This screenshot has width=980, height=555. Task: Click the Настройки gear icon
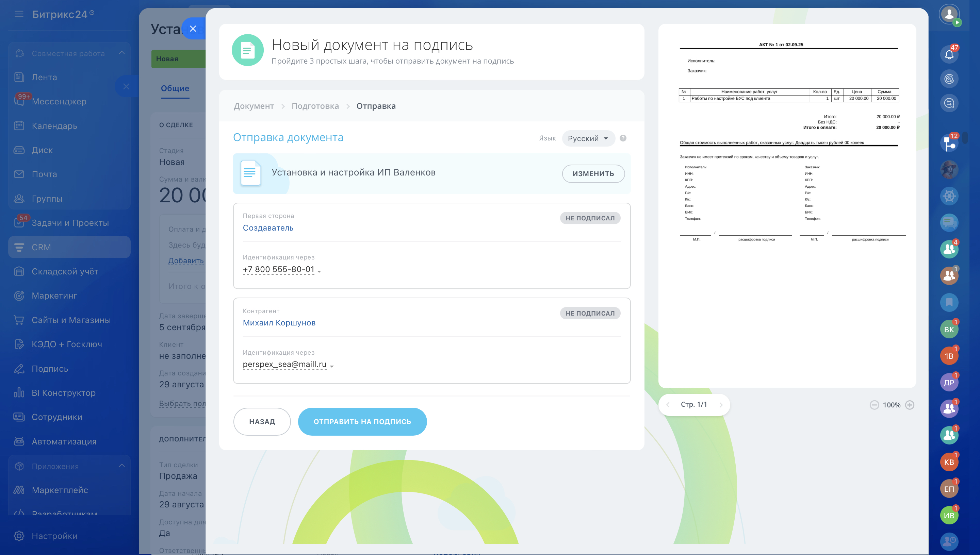coord(19,536)
